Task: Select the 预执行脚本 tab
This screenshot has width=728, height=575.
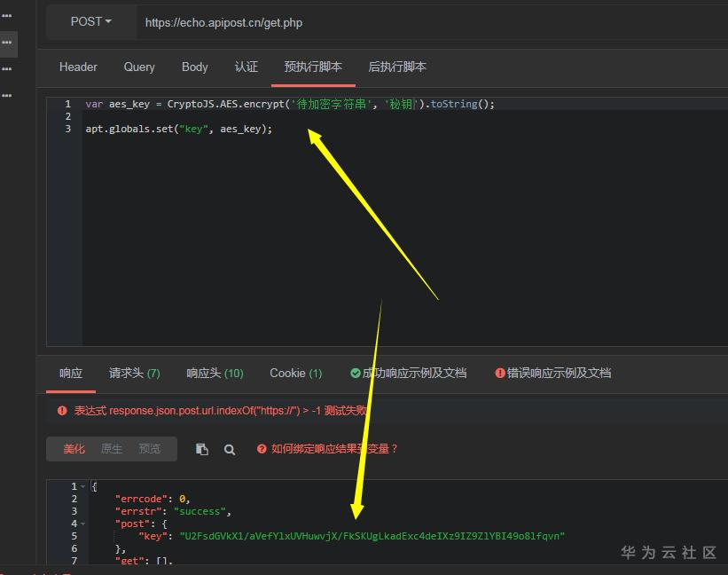Action: tap(313, 67)
